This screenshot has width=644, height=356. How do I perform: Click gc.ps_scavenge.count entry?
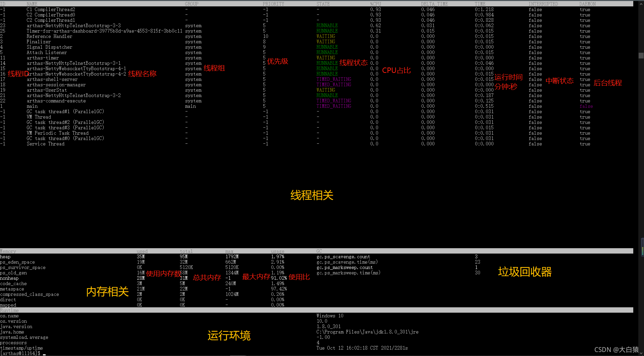coord(343,257)
